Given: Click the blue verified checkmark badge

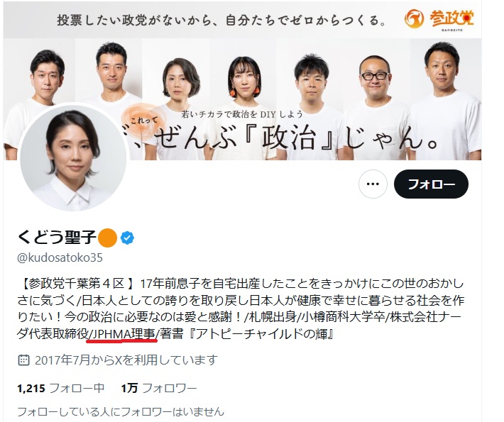Looking at the screenshot, I should point(127,238).
